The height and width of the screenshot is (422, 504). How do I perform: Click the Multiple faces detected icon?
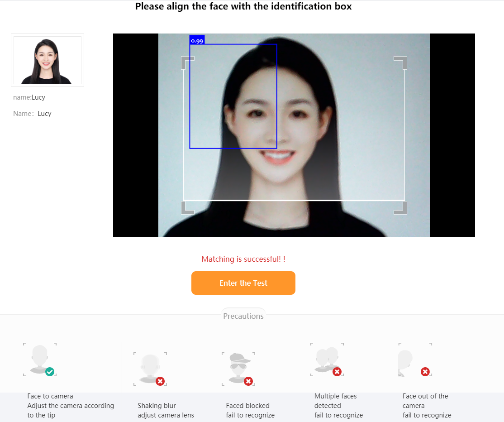click(327, 359)
